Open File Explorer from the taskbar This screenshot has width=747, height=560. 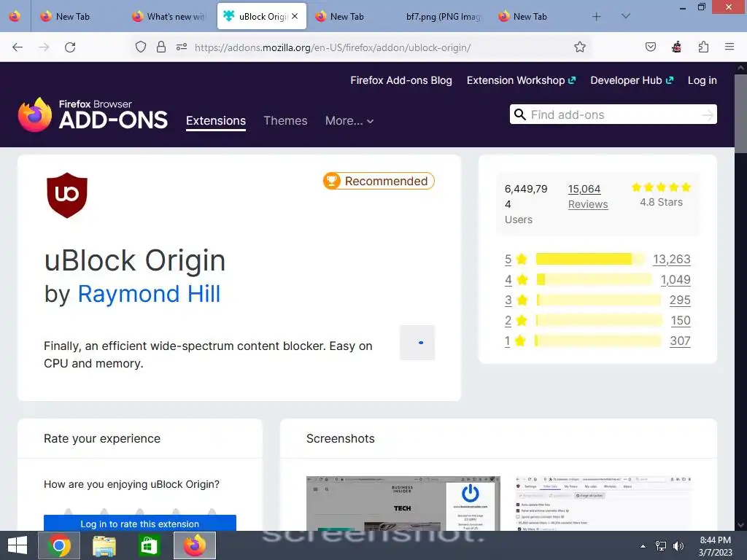(104, 545)
